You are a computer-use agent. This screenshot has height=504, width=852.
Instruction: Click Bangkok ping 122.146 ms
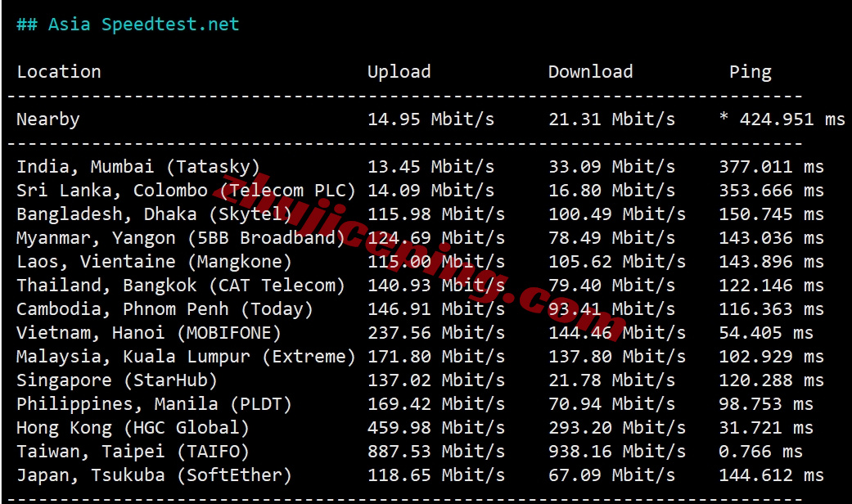(771, 286)
